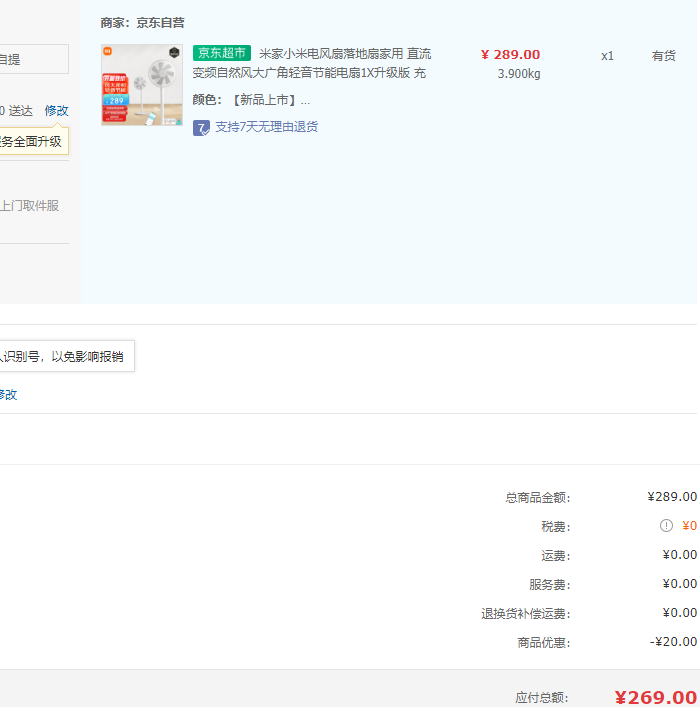
Task: Click the 退换货补偿运费 value ¥0.00
Action: pyautogui.click(x=680, y=613)
